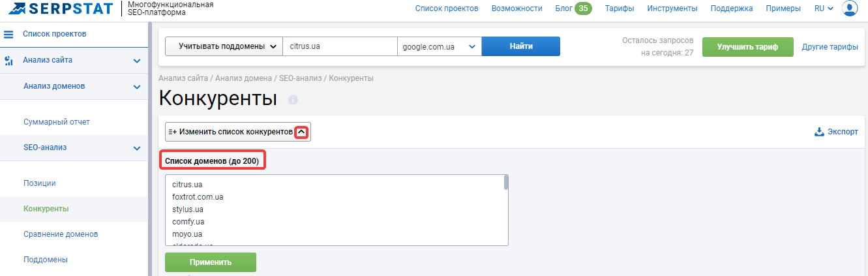Collapse the SEO-анализ section chevron
The width and height of the screenshot is (868, 276).
(137, 148)
